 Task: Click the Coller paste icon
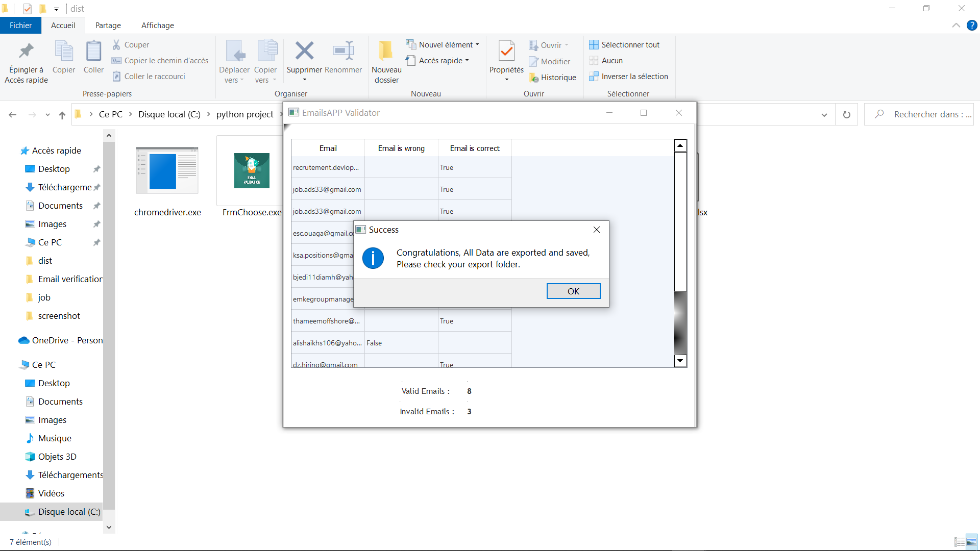tap(93, 51)
